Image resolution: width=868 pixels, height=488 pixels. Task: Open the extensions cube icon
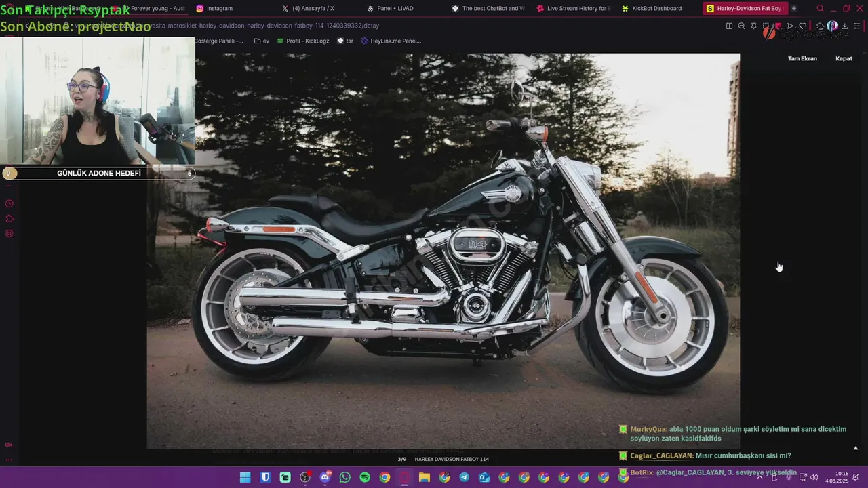pos(820,26)
